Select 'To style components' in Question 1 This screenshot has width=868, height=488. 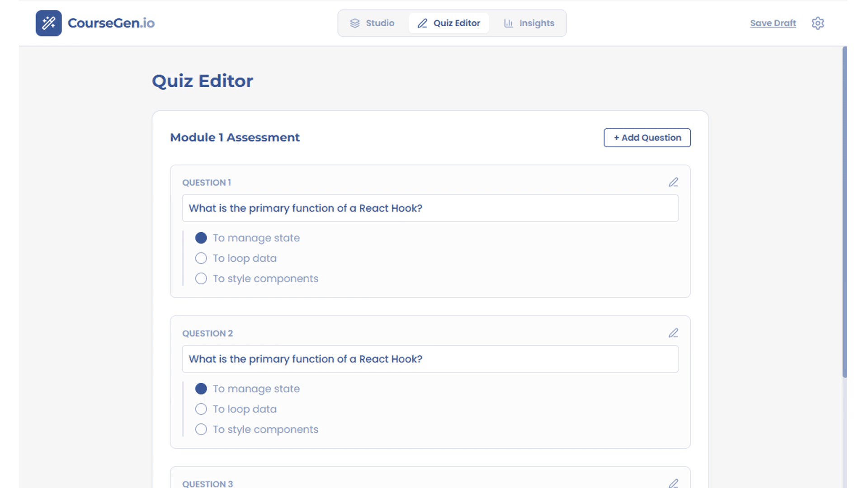coord(201,278)
